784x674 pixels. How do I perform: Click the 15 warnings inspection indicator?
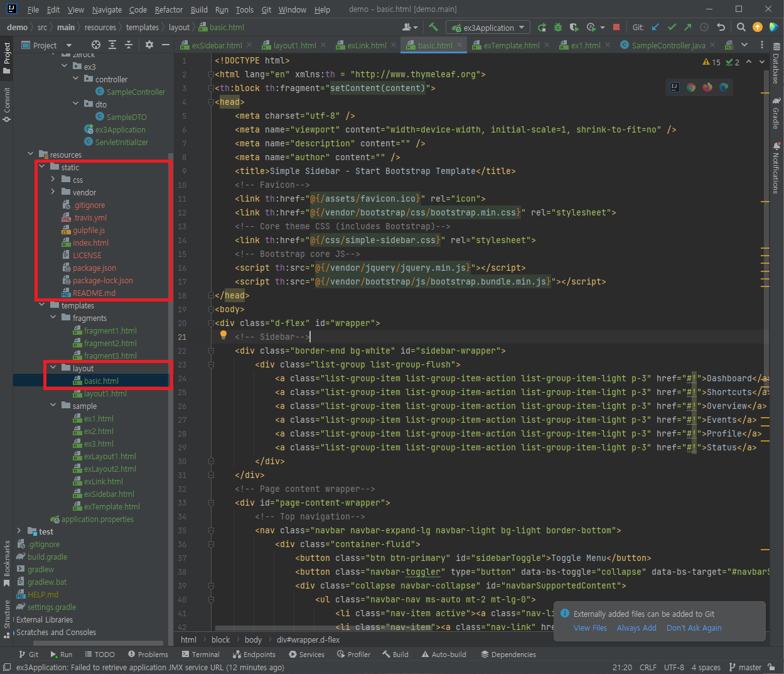tap(712, 62)
